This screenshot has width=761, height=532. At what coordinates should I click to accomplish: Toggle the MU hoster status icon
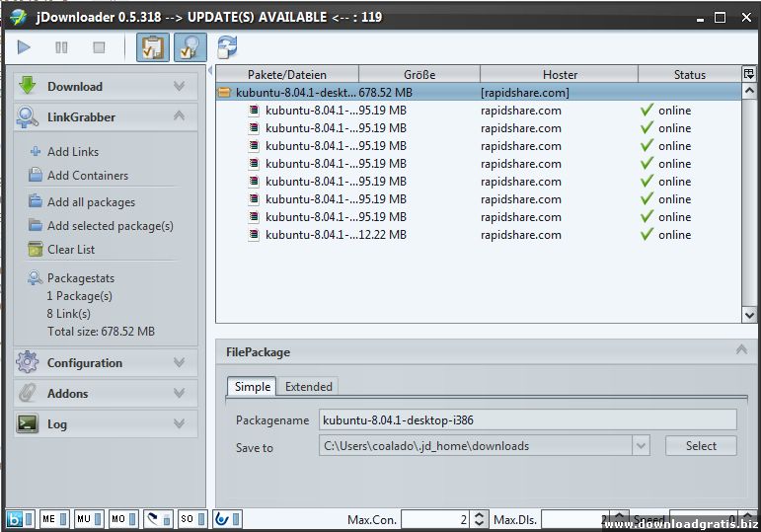point(89,519)
